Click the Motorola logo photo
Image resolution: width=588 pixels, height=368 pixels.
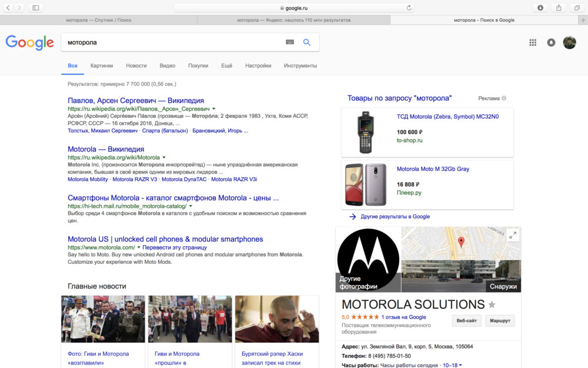[x=368, y=260]
